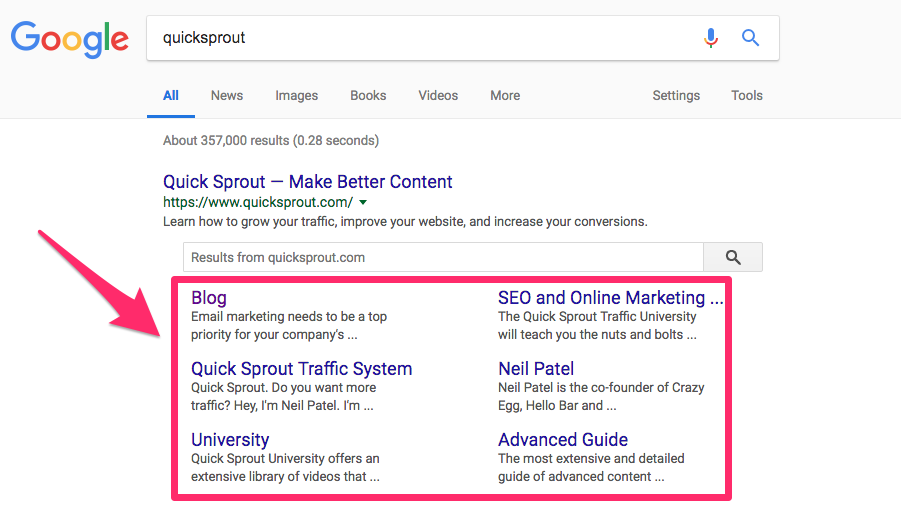Viewport: 901px width, 513px height.
Task: Click 'Neil Patel is the co-founder' snippet
Action: pyautogui.click(x=601, y=396)
